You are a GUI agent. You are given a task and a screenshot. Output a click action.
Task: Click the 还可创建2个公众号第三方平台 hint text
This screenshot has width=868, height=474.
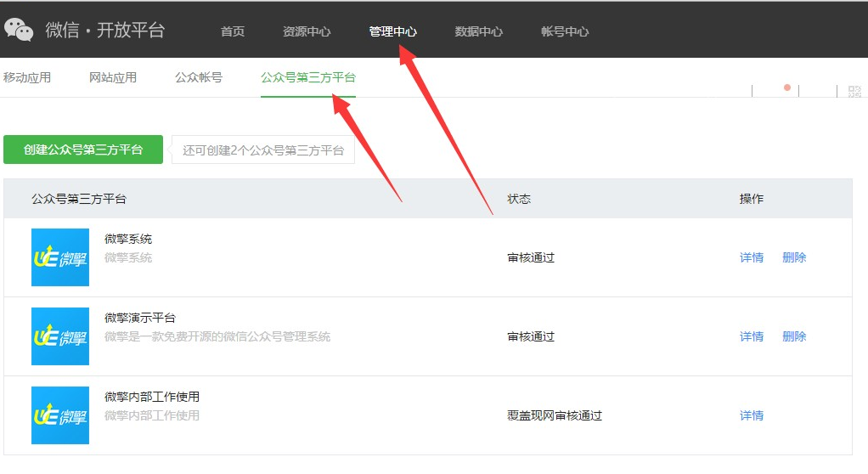click(x=263, y=150)
